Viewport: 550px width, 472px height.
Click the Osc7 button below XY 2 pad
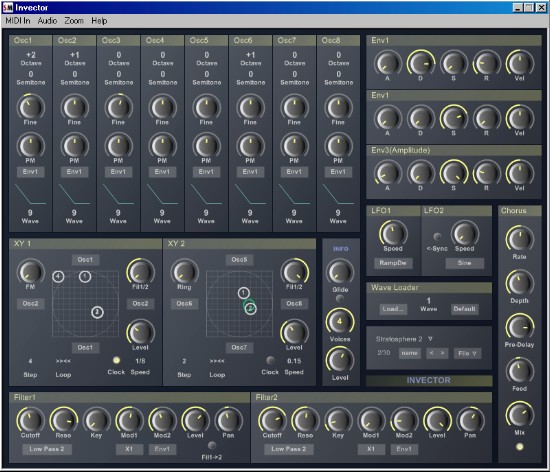click(239, 348)
